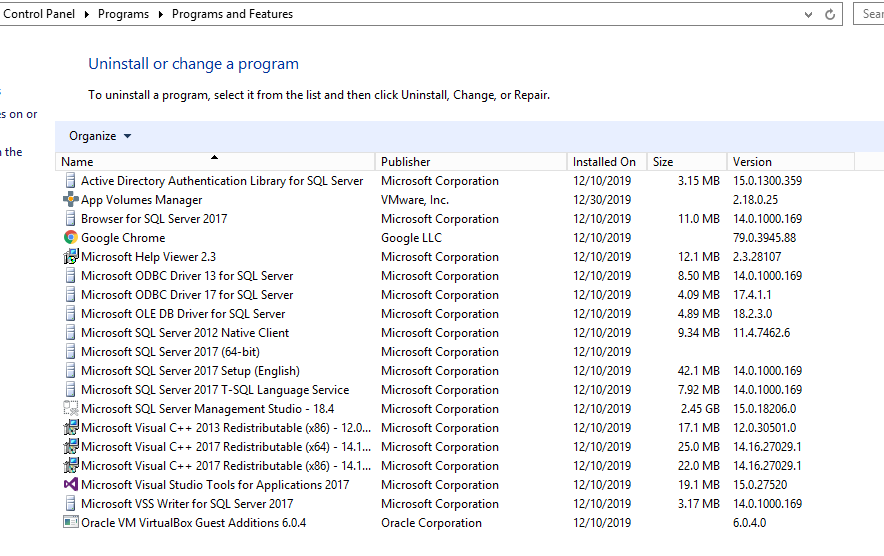
Task: Click version 2.3.28107 cell
Action: [757, 257]
